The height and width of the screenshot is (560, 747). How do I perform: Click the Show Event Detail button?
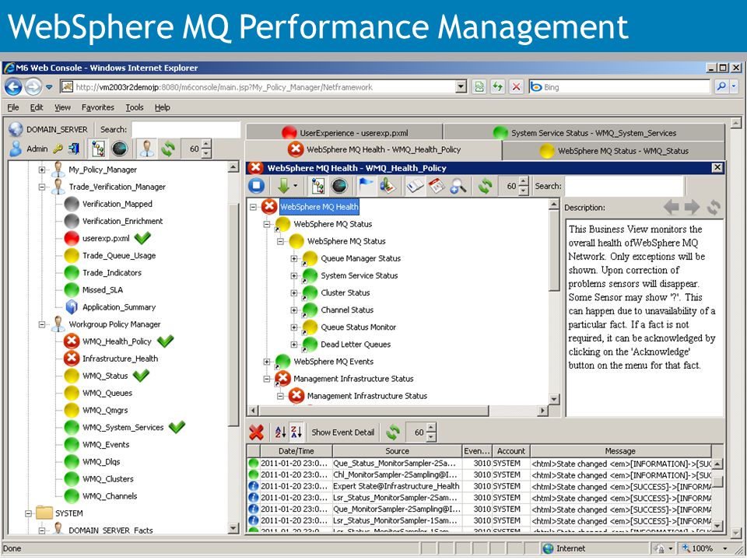(x=343, y=432)
